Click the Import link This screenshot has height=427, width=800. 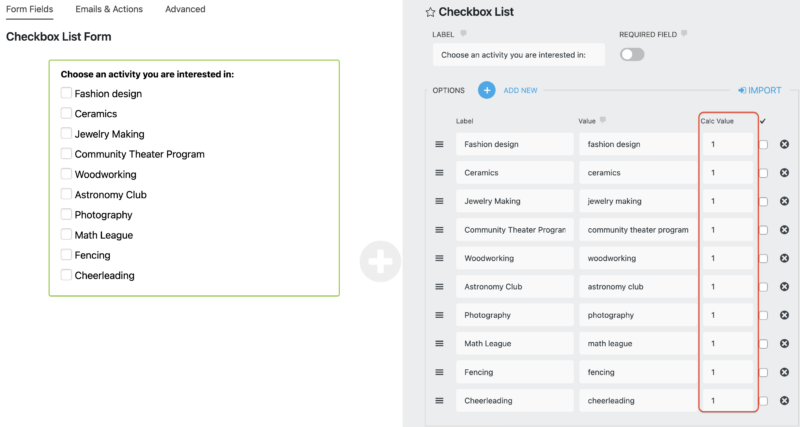click(760, 90)
